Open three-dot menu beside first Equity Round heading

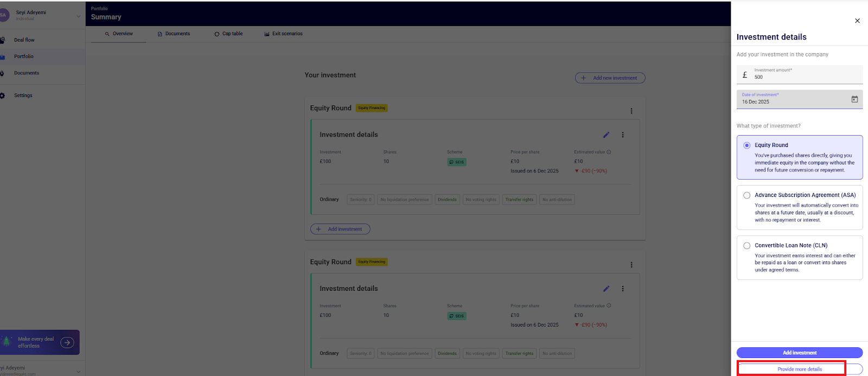pos(631,111)
